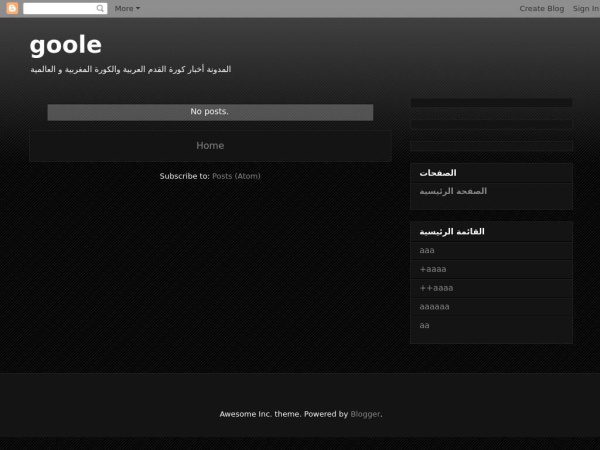Open the Create Blog link

pyautogui.click(x=541, y=8)
